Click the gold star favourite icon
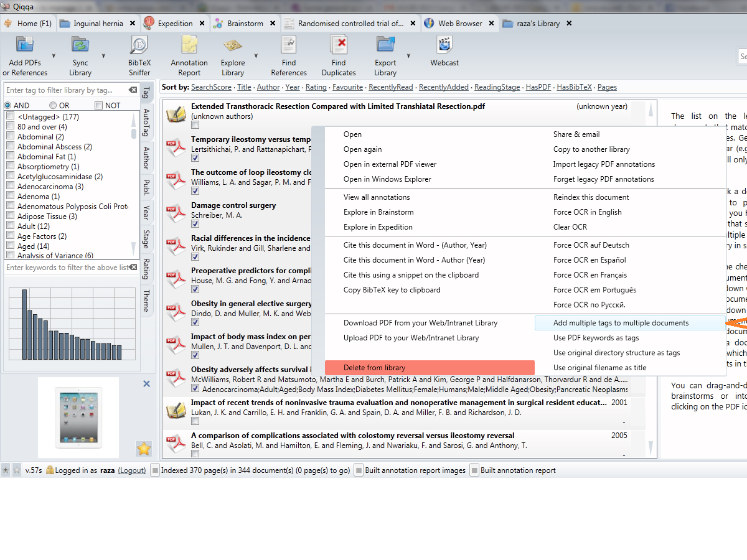 tap(144, 448)
